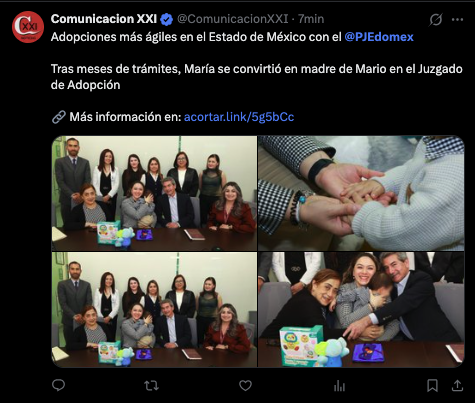Click the reply speech bubble icon

pos(58,385)
